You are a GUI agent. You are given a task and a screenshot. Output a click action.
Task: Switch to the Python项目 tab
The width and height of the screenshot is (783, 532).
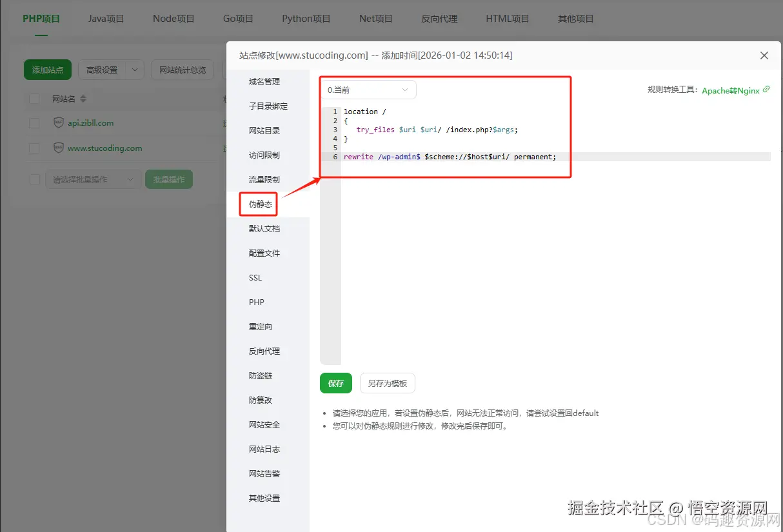coord(306,19)
